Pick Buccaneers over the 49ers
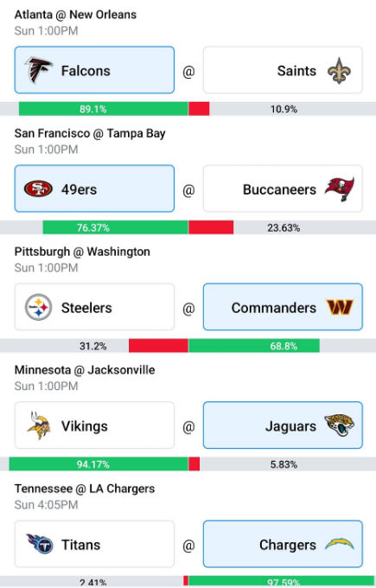The height and width of the screenshot is (588, 376). pyautogui.click(x=283, y=189)
